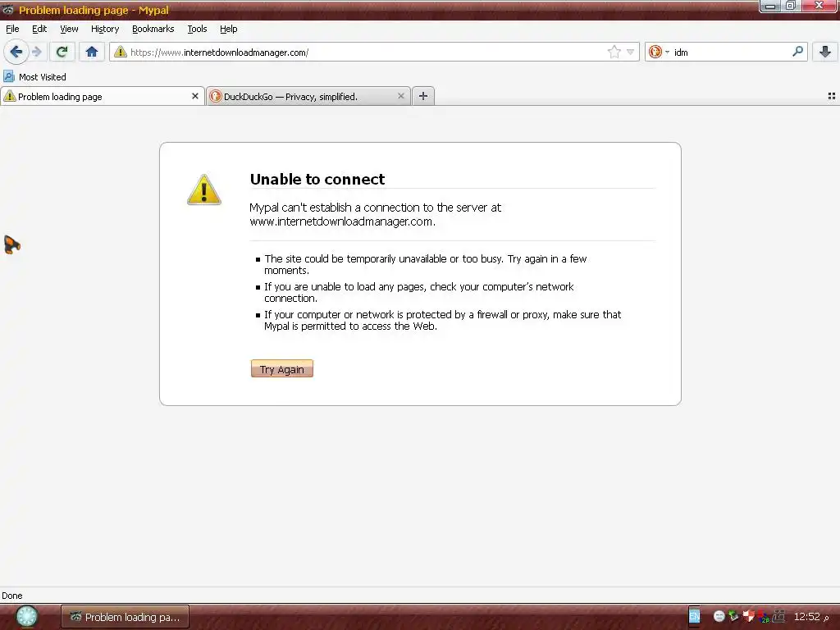
Task: Open the Help menu
Action: click(x=228, y=29)
